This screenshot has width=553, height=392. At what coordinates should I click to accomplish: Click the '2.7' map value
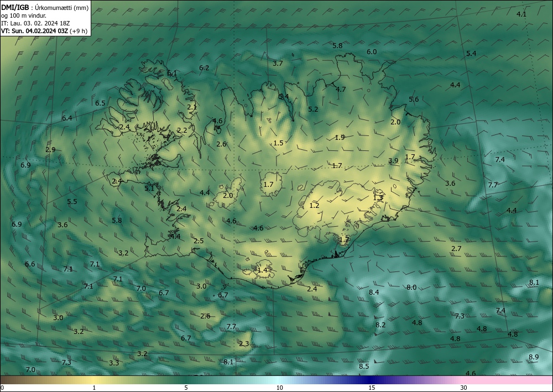point(456,249)
